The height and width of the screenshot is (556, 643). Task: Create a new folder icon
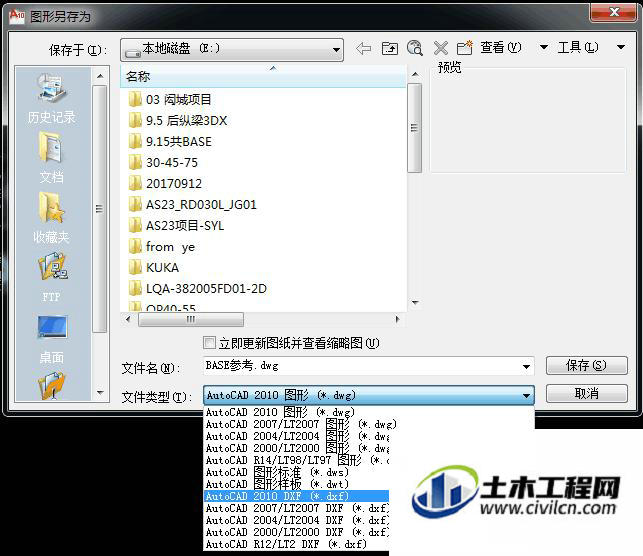pos(465,48)
